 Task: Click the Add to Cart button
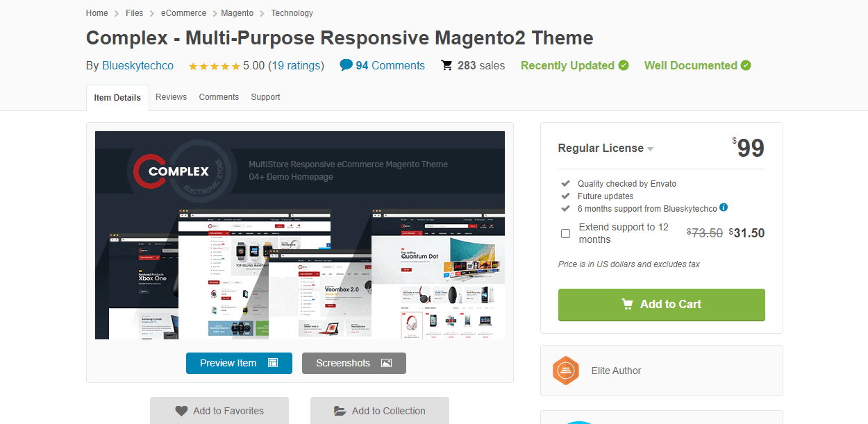[662, 305]
